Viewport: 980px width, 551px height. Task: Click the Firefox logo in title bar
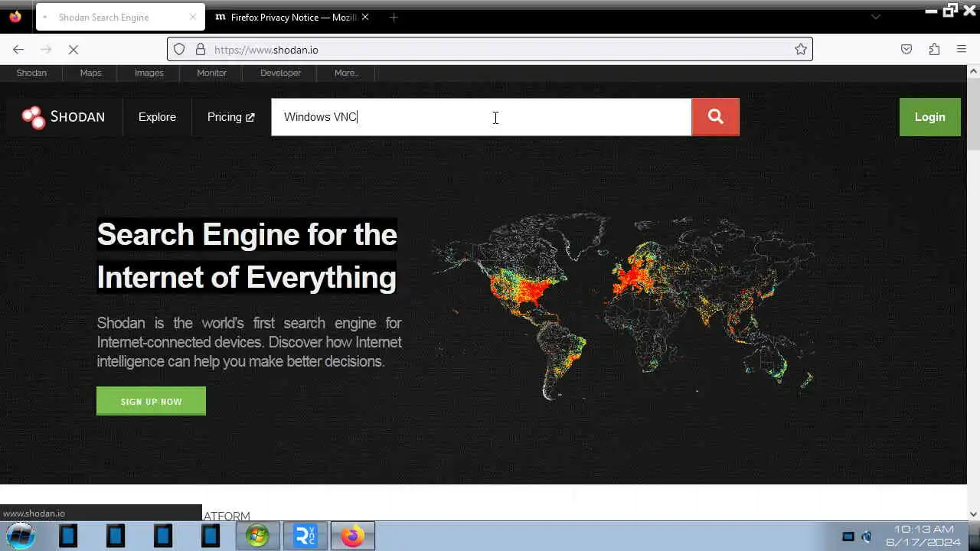click(x=15, y=16)
